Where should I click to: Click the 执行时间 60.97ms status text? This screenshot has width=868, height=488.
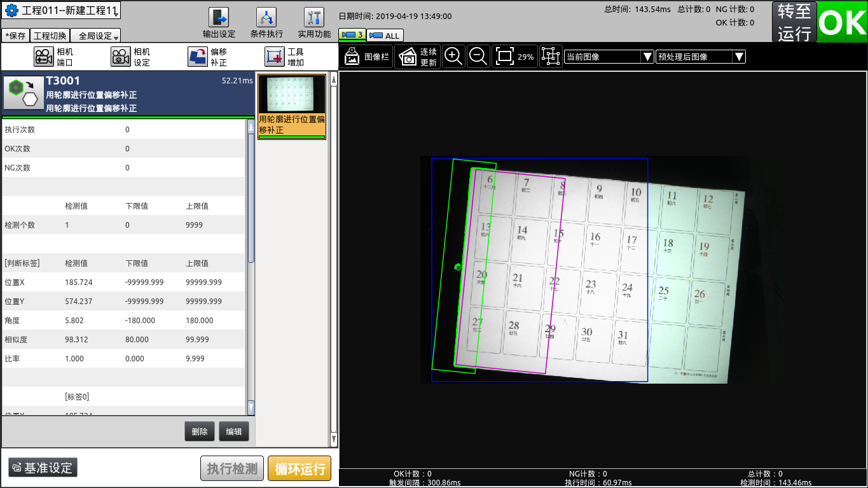coord(598,483)
